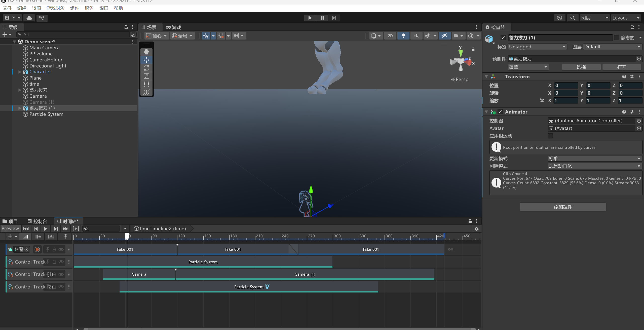Click the record button on animation track
The image size is (644, 330).
(37, 249)
